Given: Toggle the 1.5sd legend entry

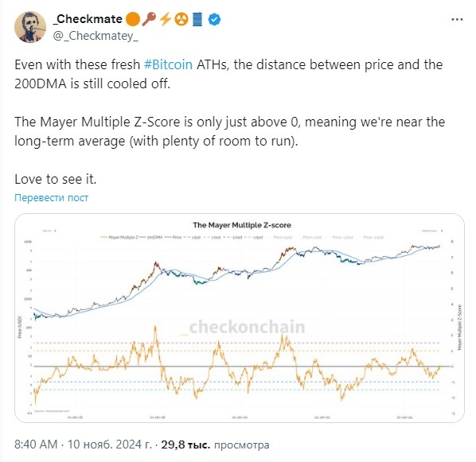Looking at the screenshot, I should click(193, 237).
